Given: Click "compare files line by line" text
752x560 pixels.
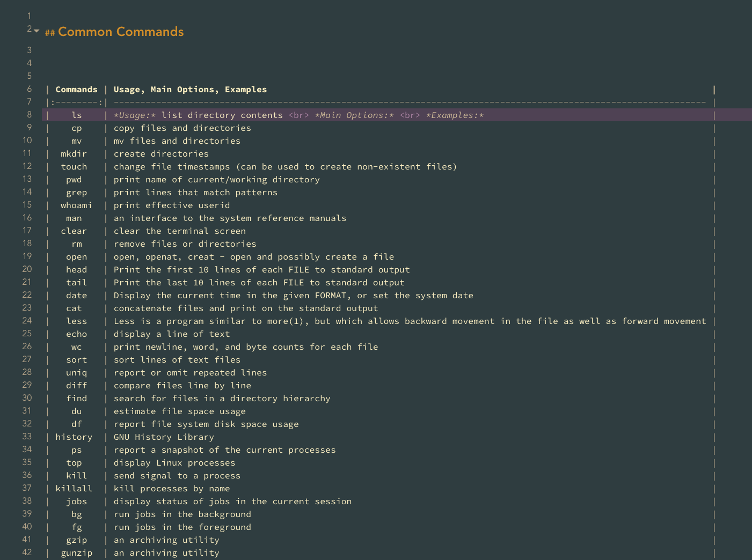Looking at the screenshot, I should click(182, 386).
